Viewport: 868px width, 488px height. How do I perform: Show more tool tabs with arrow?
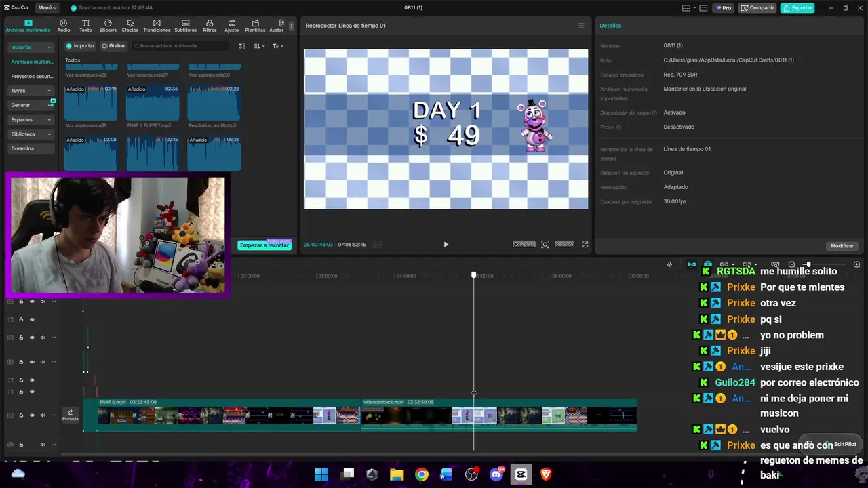tap(292, 26)
